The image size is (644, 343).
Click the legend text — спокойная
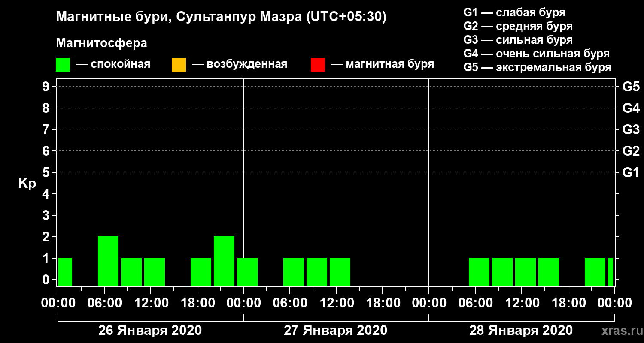tap(113, 65)
